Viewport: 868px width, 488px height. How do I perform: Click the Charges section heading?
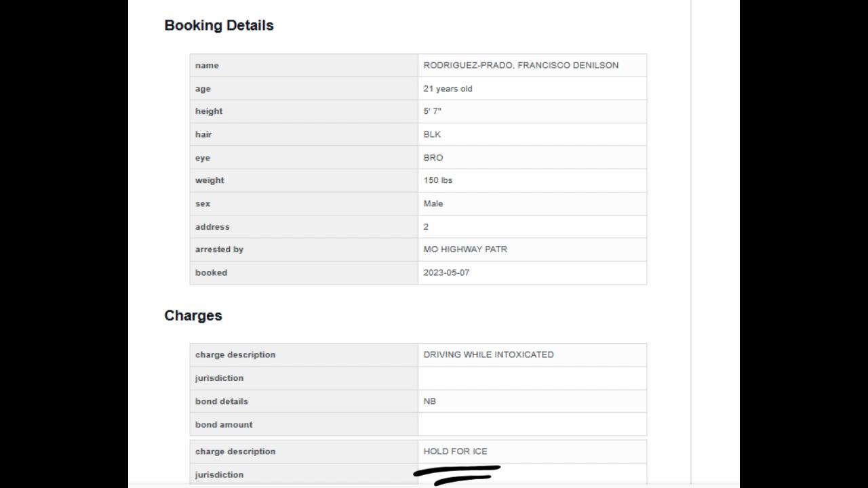[193, 316]
